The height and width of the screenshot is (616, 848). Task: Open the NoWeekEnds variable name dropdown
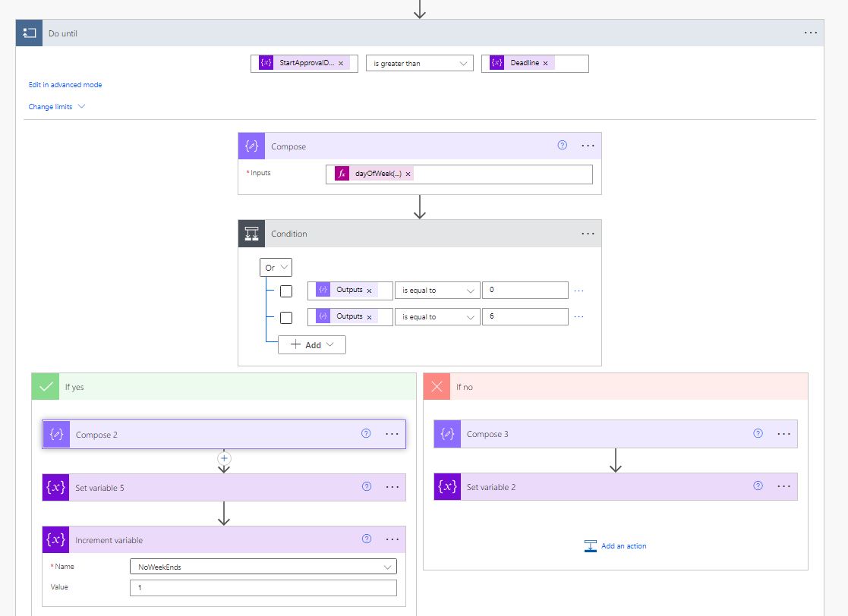263,566
